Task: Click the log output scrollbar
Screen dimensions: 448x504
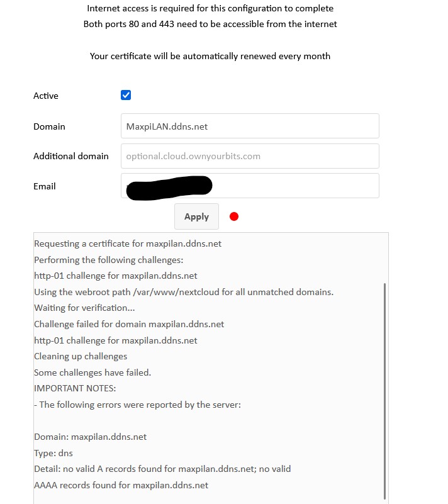Action: click(384, 390)
